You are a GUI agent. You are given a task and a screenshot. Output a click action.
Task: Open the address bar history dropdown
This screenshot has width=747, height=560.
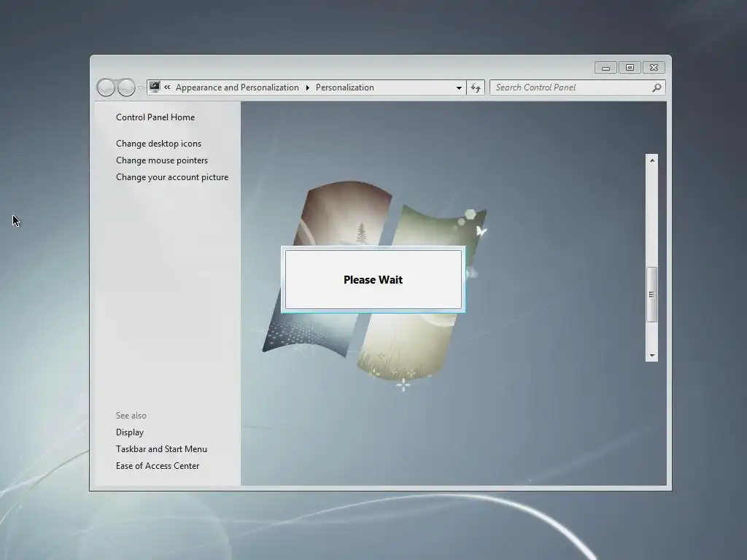[x=459, y=87]
